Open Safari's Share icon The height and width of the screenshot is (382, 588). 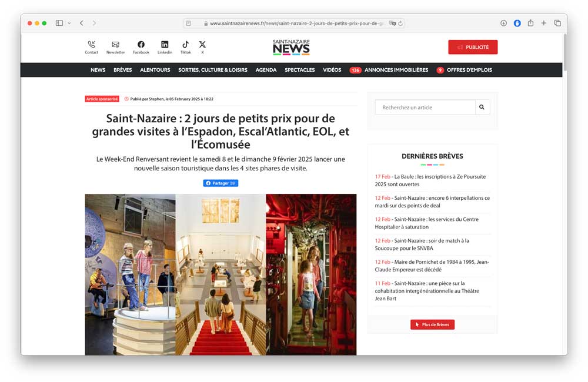coord(530,23)
